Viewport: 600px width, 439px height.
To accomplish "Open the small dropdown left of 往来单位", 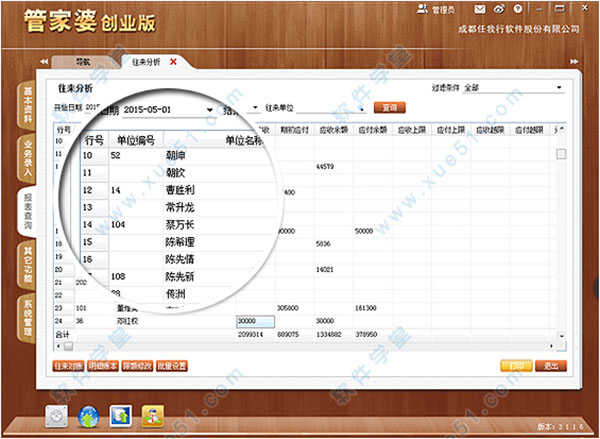I will 253,108.
